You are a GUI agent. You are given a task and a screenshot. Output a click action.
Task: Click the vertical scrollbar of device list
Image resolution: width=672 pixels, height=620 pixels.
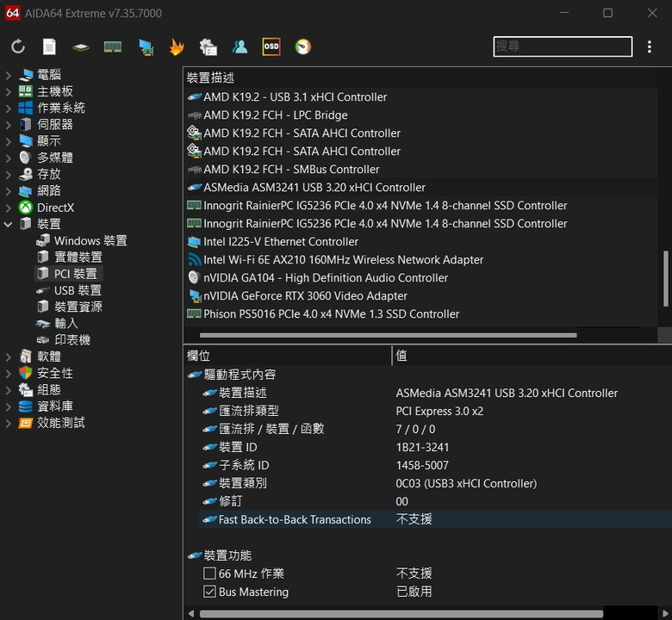pyautogui.click(x=666, y=278)
